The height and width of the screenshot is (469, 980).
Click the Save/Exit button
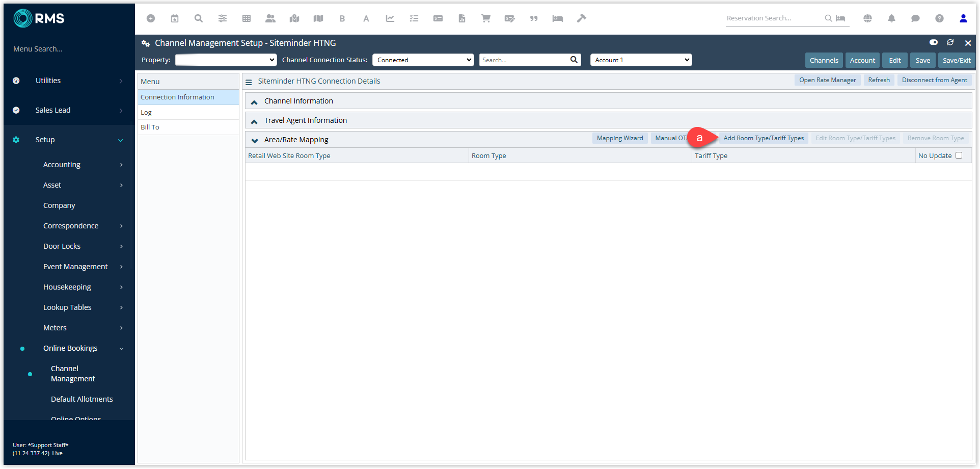click(x=957, y=60)
